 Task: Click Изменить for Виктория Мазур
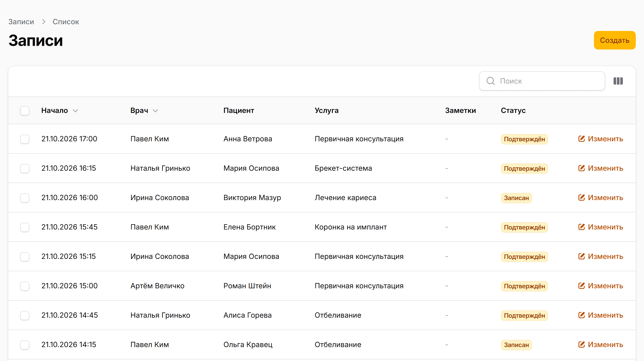[601, 198]
